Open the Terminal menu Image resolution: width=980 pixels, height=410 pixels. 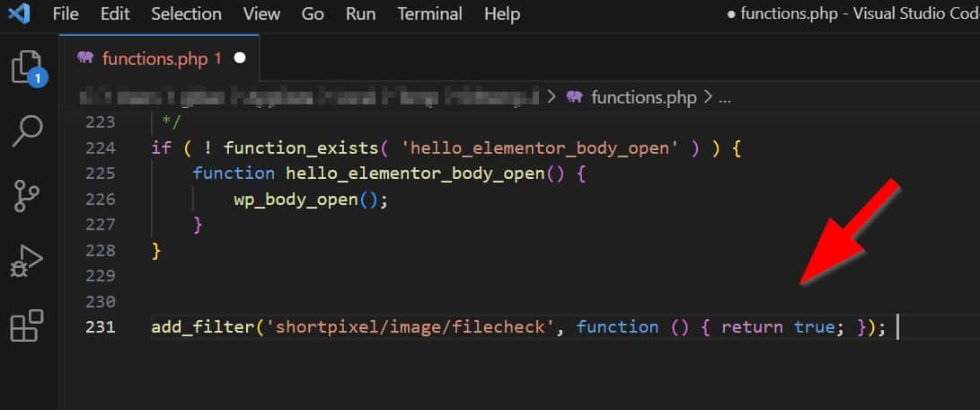pyautogui.click(x=429, y=14)
